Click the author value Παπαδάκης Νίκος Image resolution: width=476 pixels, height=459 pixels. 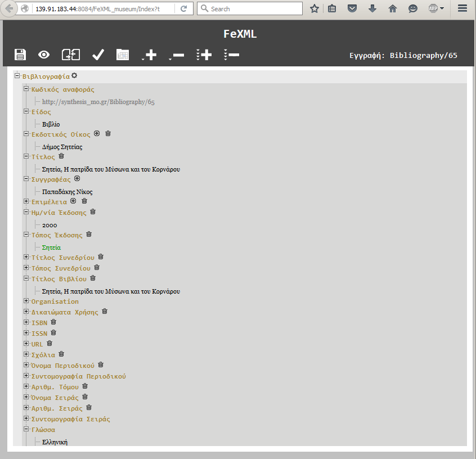(68, 192)
